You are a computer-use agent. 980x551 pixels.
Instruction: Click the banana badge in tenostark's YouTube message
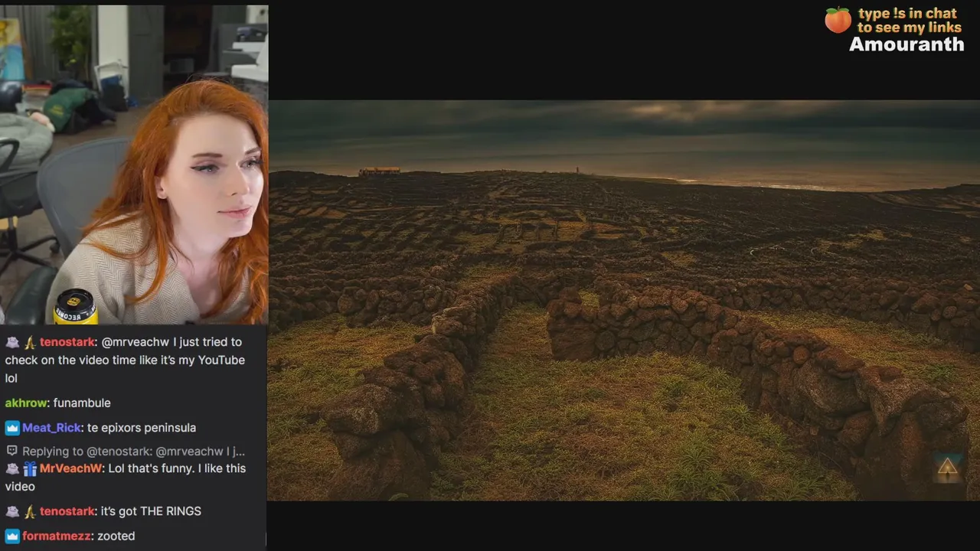[30, 343]
